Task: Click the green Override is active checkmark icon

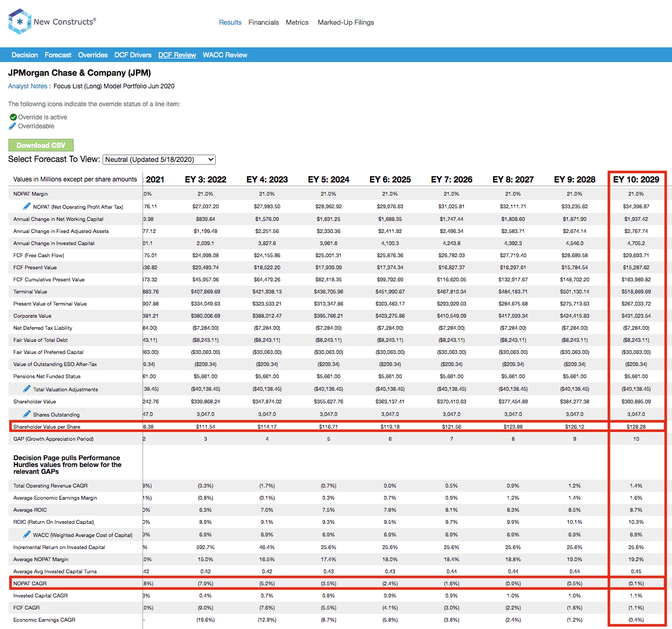Action: (x=13, y=117)
